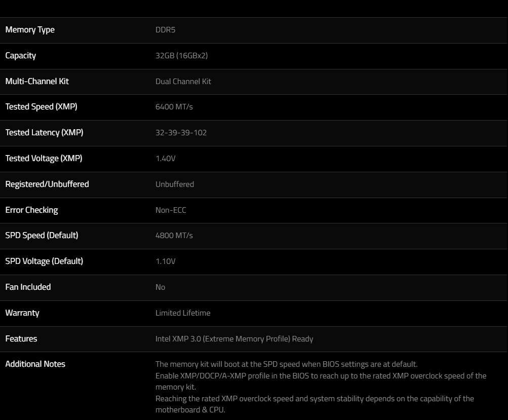Select the DDR5 value text
This screenshot has width=508, height=420.
165,30
